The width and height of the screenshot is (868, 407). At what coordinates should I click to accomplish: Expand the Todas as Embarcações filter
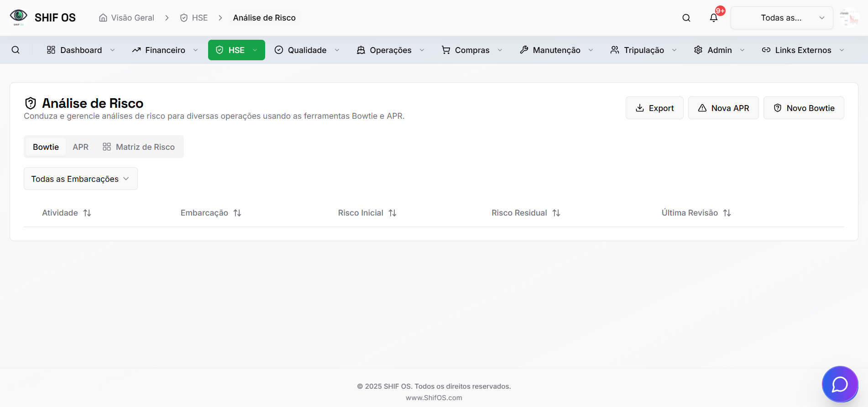[x=81, y=179]
